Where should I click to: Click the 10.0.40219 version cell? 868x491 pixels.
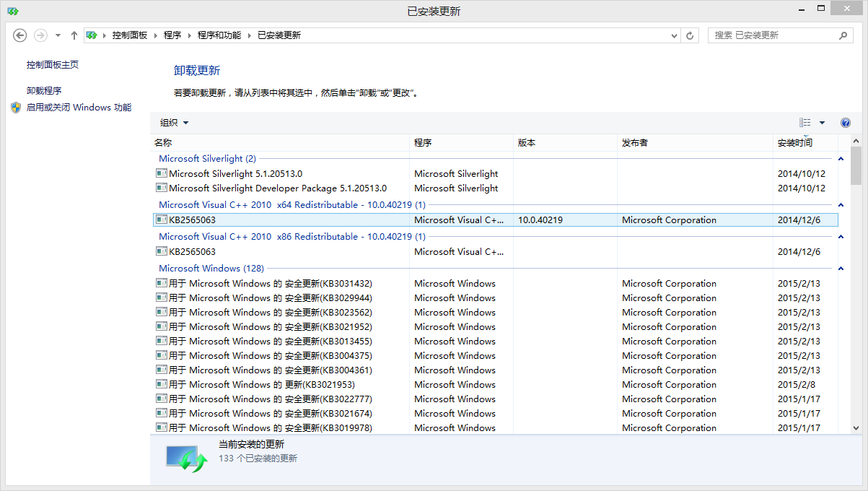coord(540,220)
